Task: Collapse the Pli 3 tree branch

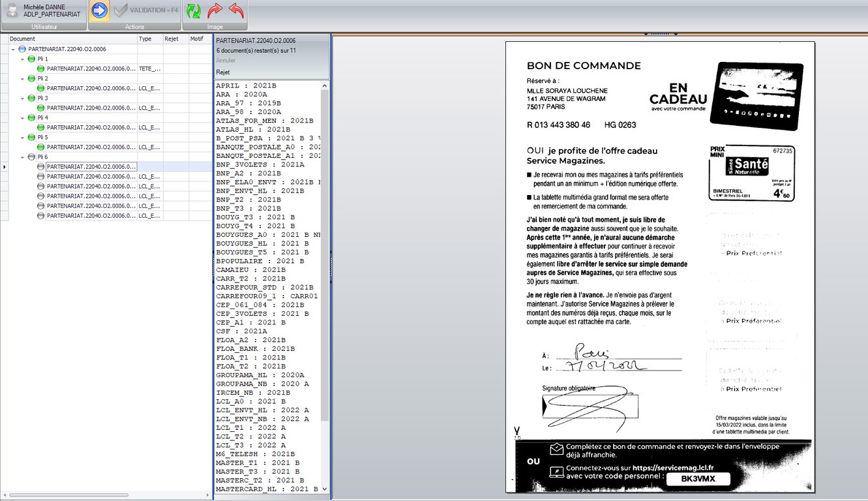Action: click(22, 98)
